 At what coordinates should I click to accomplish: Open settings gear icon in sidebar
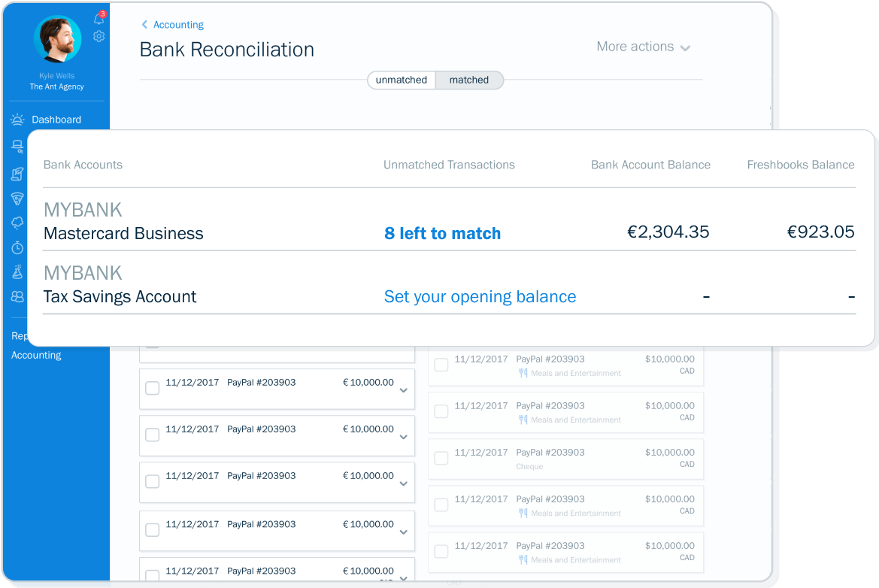pyautogui.click(x=99, y=36)
